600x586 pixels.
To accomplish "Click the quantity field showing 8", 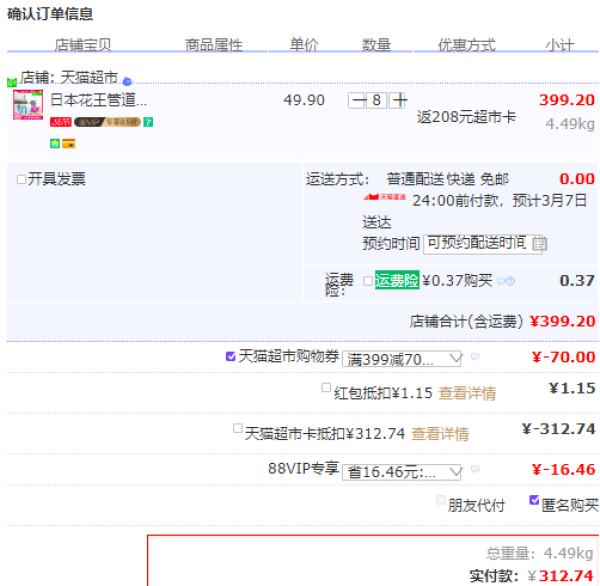I will 377,101.
